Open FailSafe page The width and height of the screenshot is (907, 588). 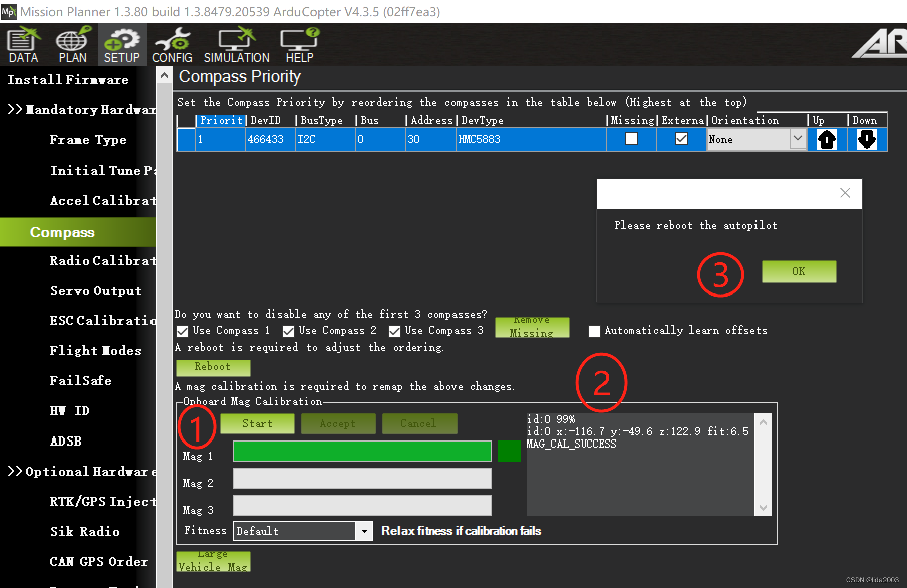click(81, 381)
